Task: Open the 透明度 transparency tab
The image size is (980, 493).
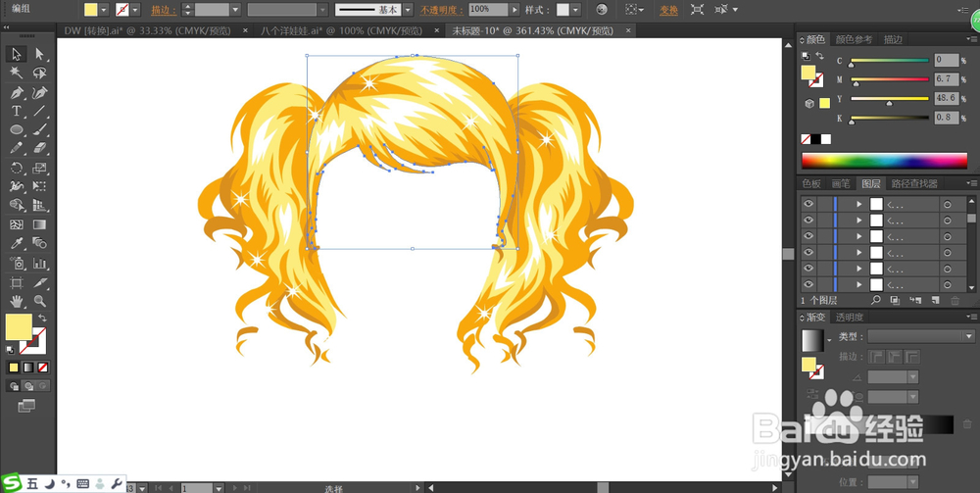Action: [850, 318]
